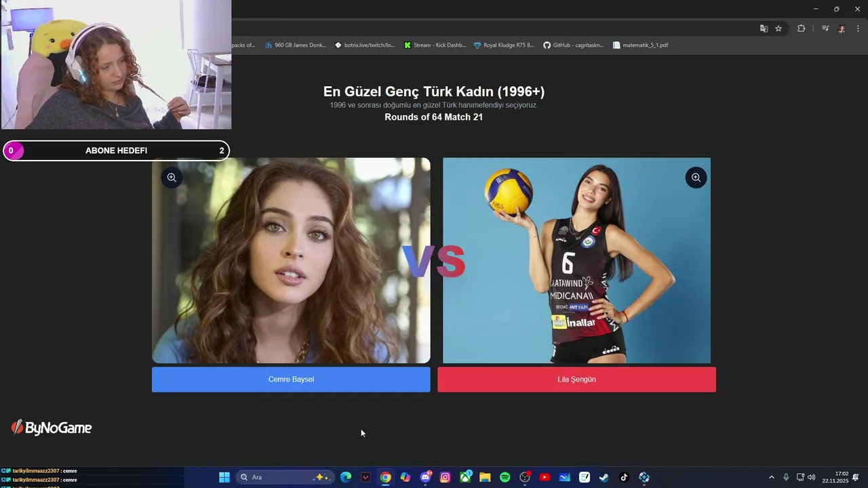Zoom in on Cemre Baysel's photo
This screenshot has width=868, height=488.
pyautogui.click(x=172, y=178)
